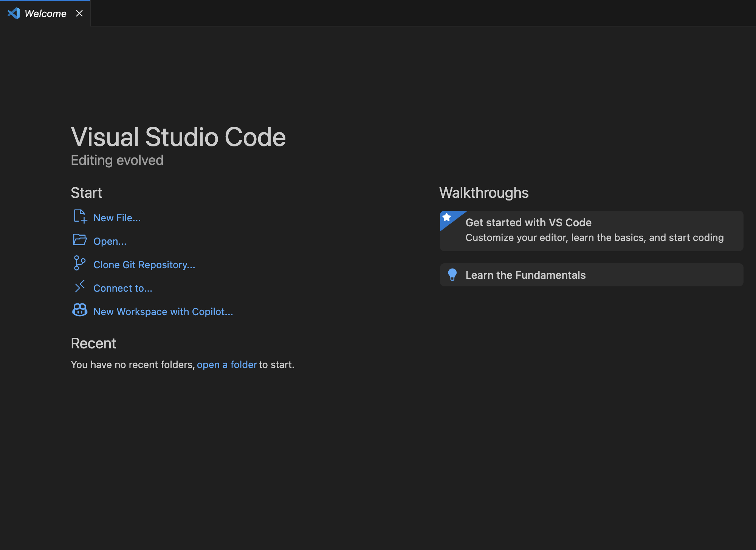Click the Walkthroughs heading
Screen dimensions: 756x550
484,193
